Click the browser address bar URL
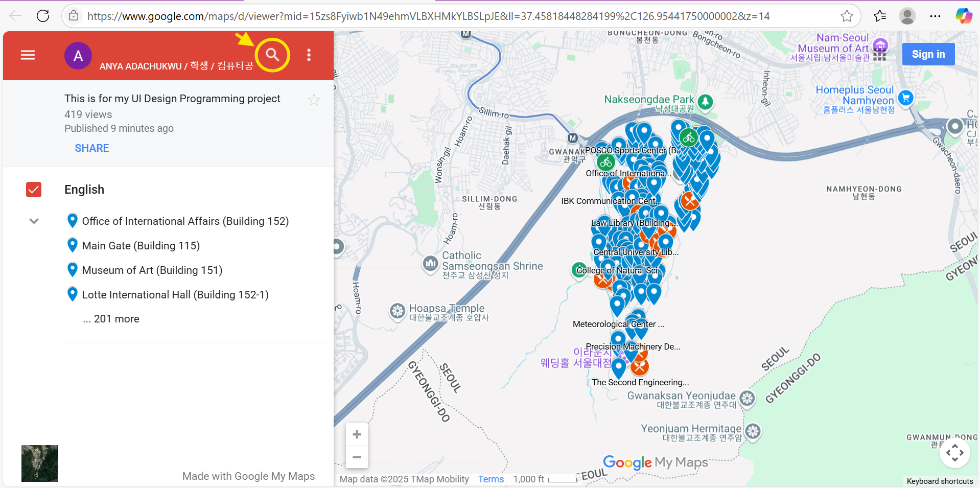This screenshot has height=488, width=980. click(428, 16)
